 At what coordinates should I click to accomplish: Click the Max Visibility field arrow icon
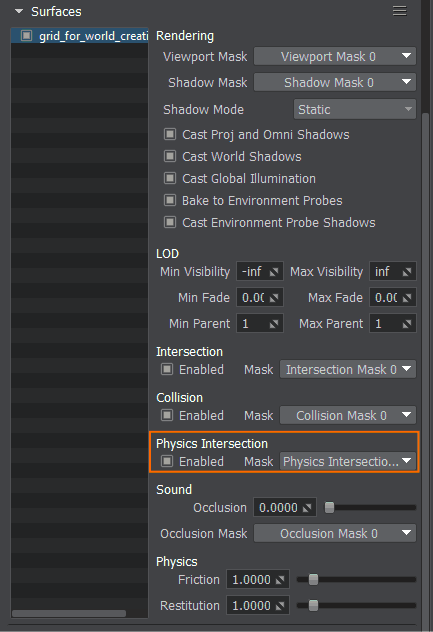point(407,272)
